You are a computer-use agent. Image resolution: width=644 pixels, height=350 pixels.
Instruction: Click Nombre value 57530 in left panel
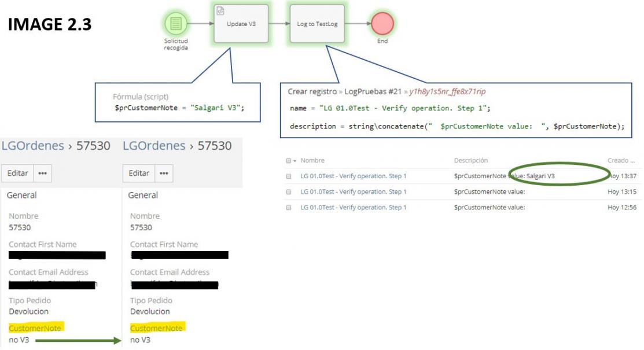pyautogui.click(x=20, y=227)
